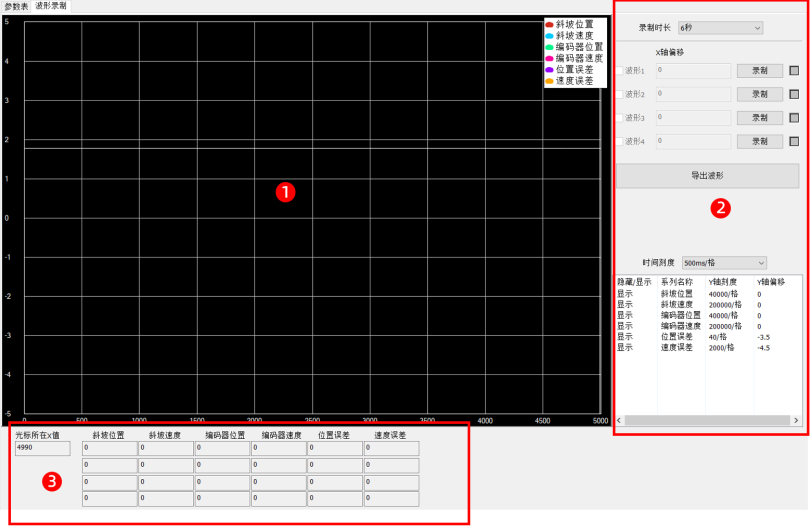Select 200000/格 in the 斜坡速度 row

click(725, 305)
